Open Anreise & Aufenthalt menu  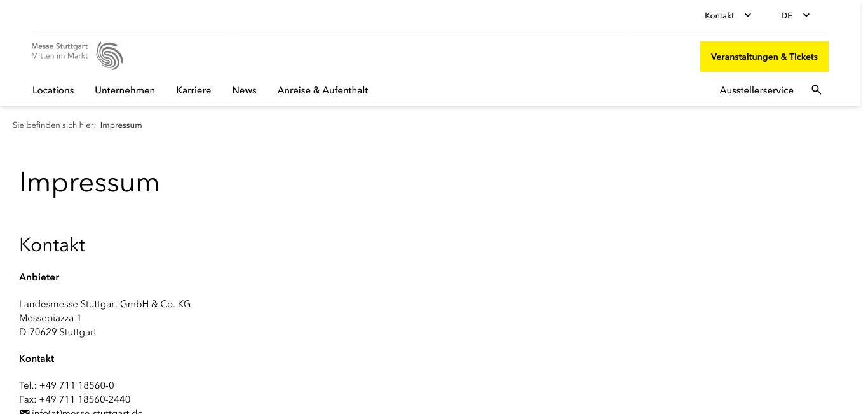point(323,90)
